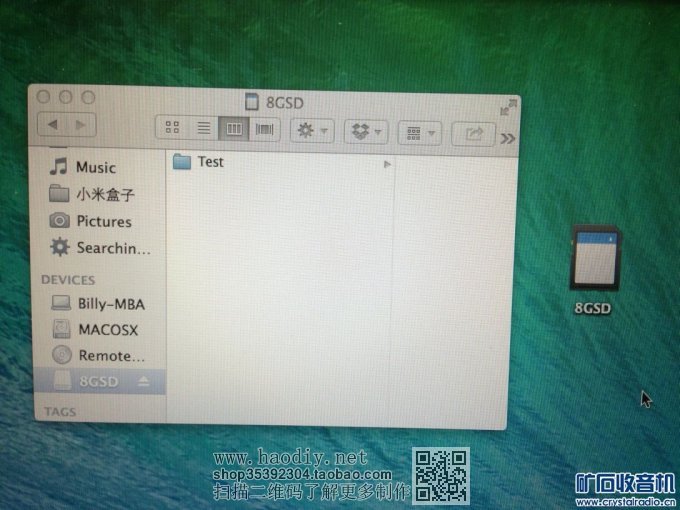
Task: Open the 小米盒子 folder in sidebar
Action: (103, 194)
